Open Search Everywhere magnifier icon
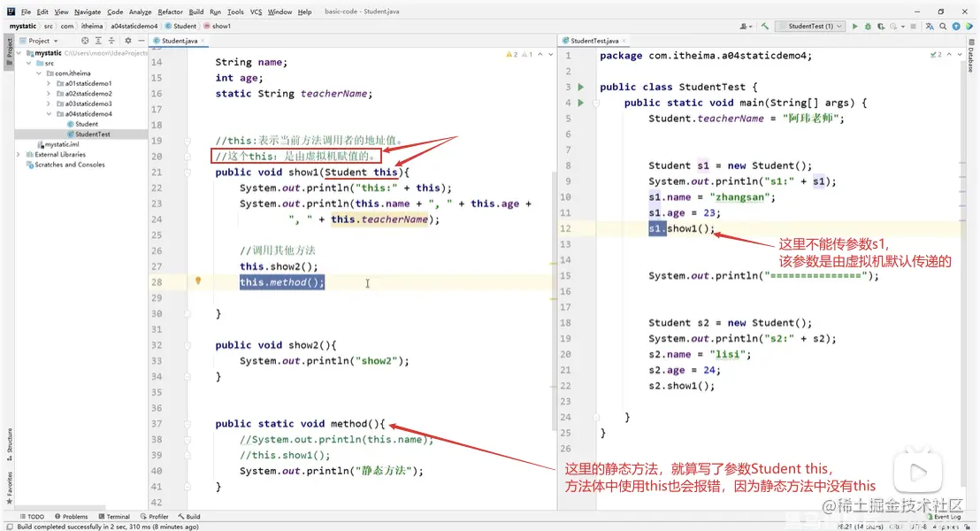The height and width of the screenshot is (531, 980). [x=943, y=27]
